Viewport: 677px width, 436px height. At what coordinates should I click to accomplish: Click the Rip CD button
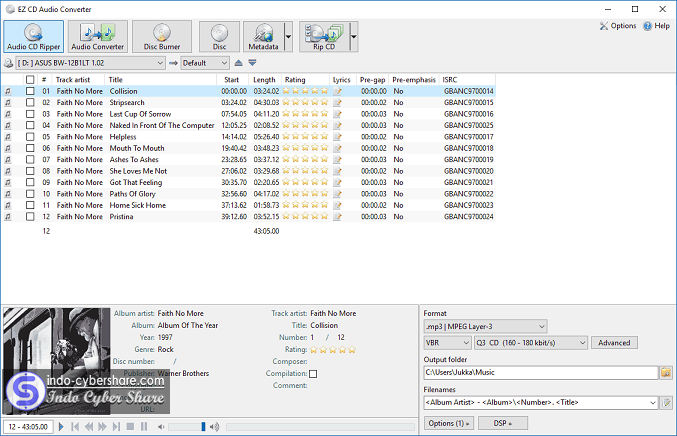pyautogui.click(x=324, y=36)
